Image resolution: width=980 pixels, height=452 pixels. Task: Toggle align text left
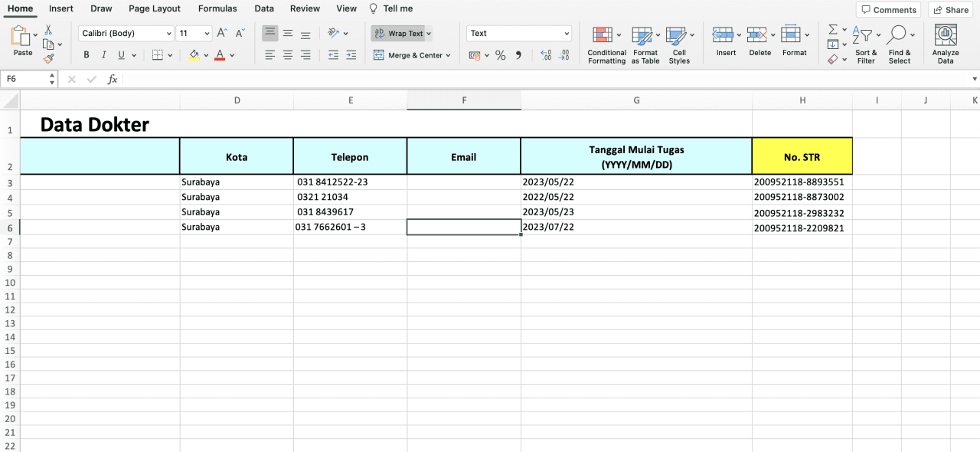(x=270, y=55)
